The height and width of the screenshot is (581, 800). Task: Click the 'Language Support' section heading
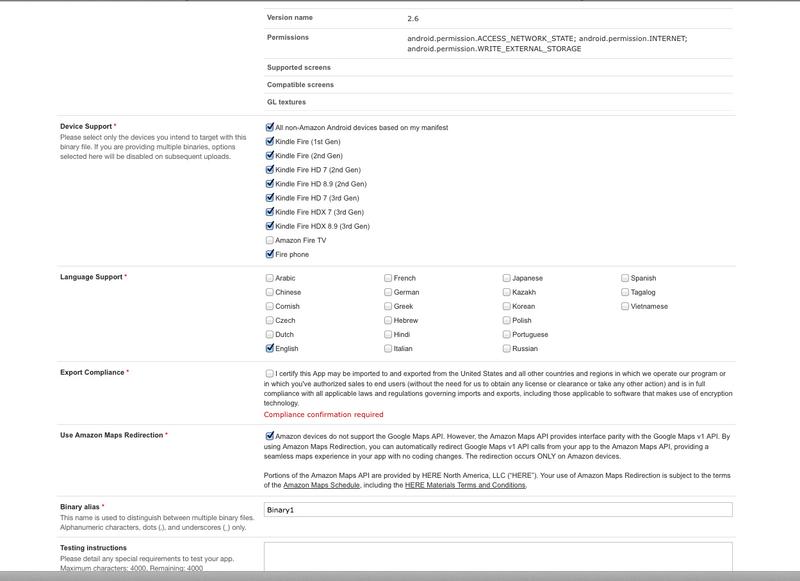tap(91, 277)
